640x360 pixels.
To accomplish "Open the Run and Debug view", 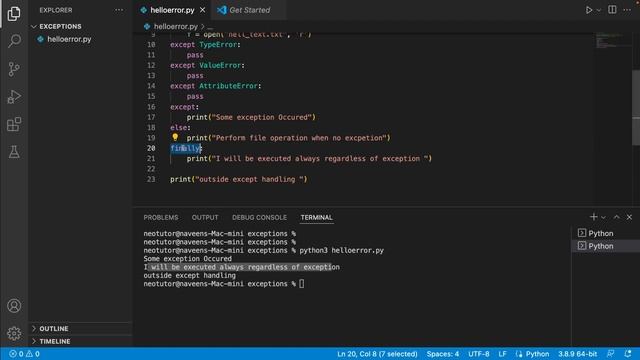I will pyautogui.click(x=14, y=97).
